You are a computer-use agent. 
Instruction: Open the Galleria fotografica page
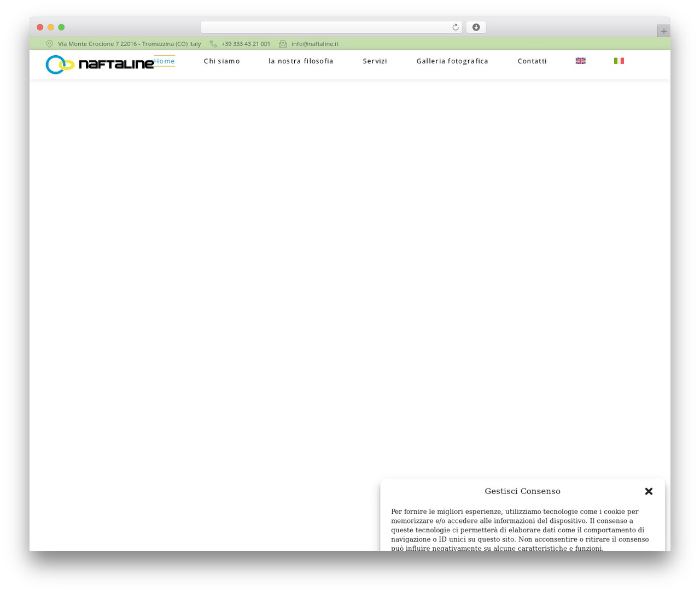coord(452,61)
